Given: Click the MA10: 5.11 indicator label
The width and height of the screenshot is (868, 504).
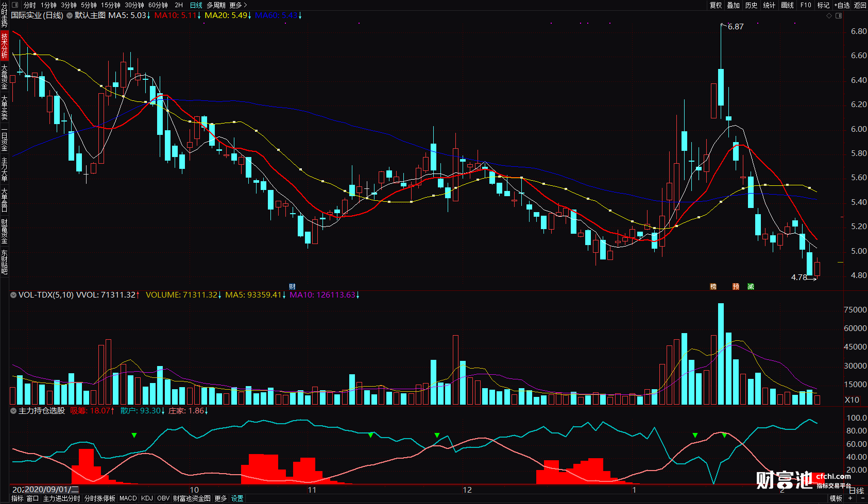Looking at the screenshot, I should (178, 15).
